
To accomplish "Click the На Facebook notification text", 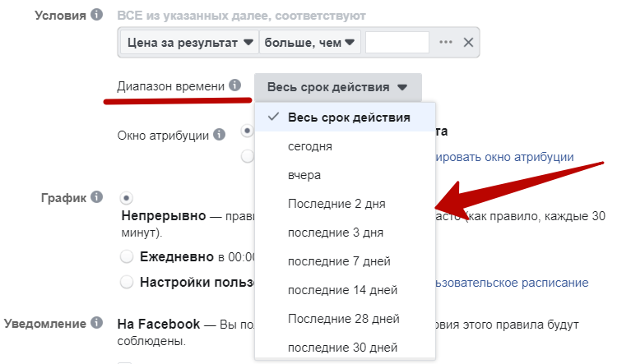I will (x=159, y=324).
